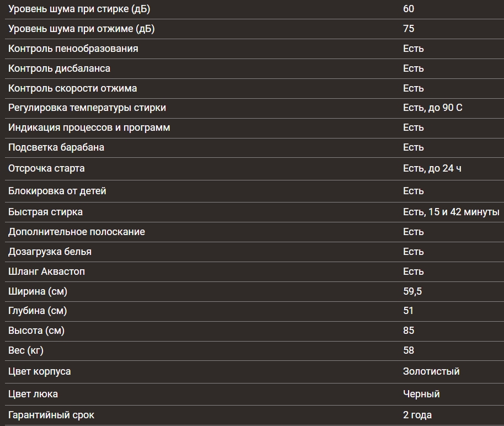This screenshot has width=504, height=426.
Task: Click the 'Уровень шума при стирке (дБ)' label
Action: [x=79, y=9]
